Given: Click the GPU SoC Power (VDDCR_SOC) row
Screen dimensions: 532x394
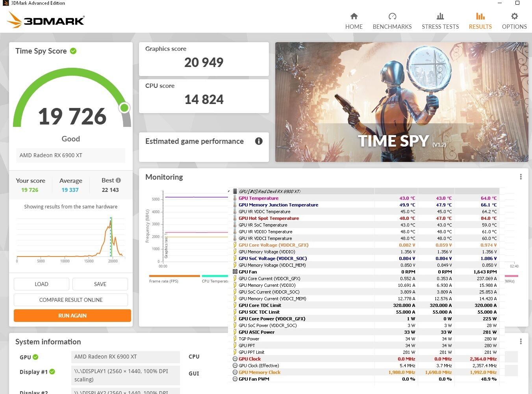Looking at the screenshot, I should (x=364, y=325).
